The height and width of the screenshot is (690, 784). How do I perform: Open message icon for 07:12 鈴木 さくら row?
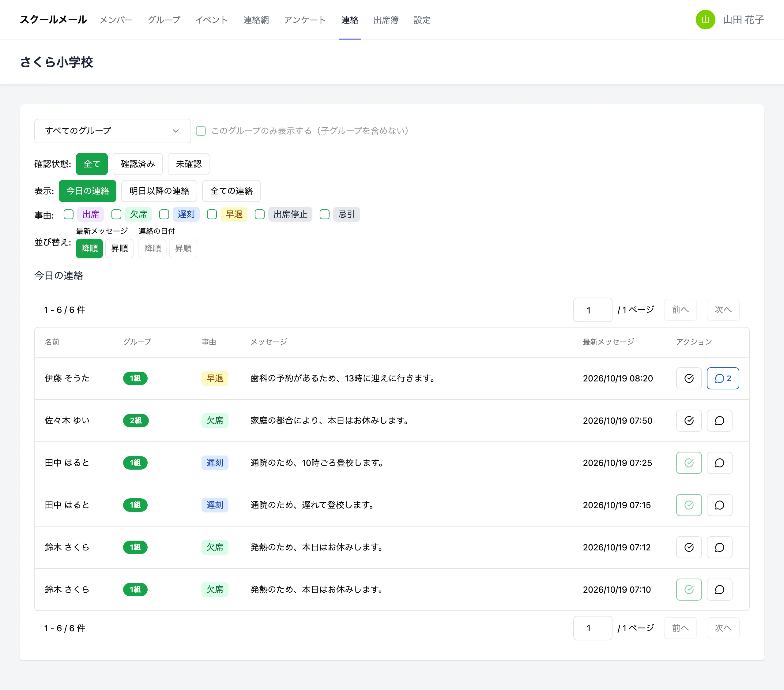tap(719, 547)
